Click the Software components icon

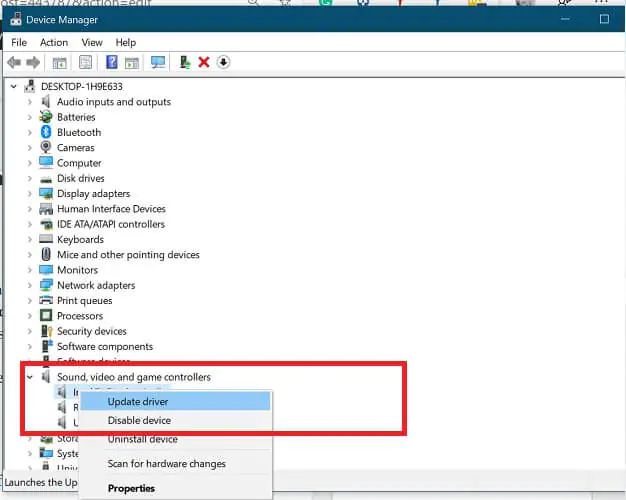tap(47, 346)
